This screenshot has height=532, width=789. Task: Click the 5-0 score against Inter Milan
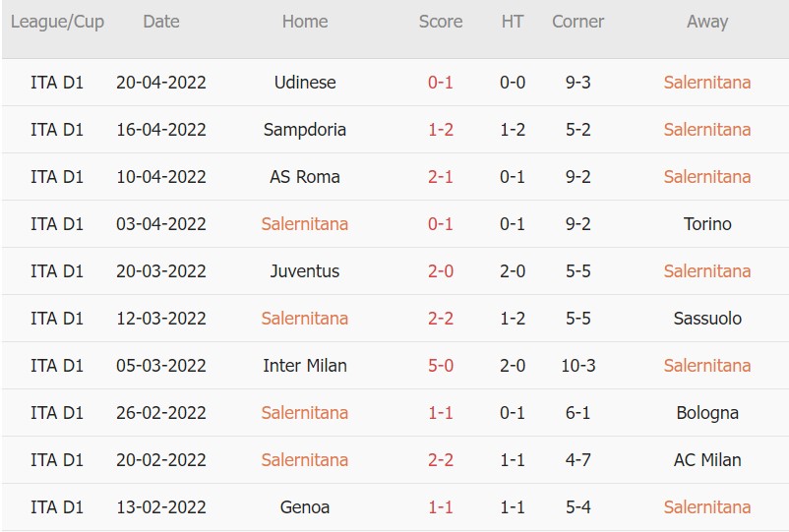click(441, 366)
